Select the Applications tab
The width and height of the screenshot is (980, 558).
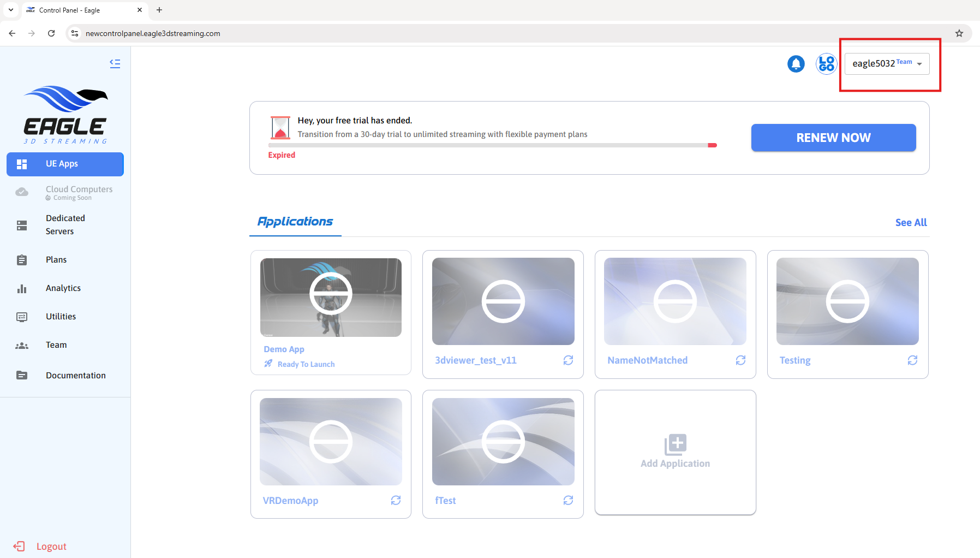coord(295,222)
